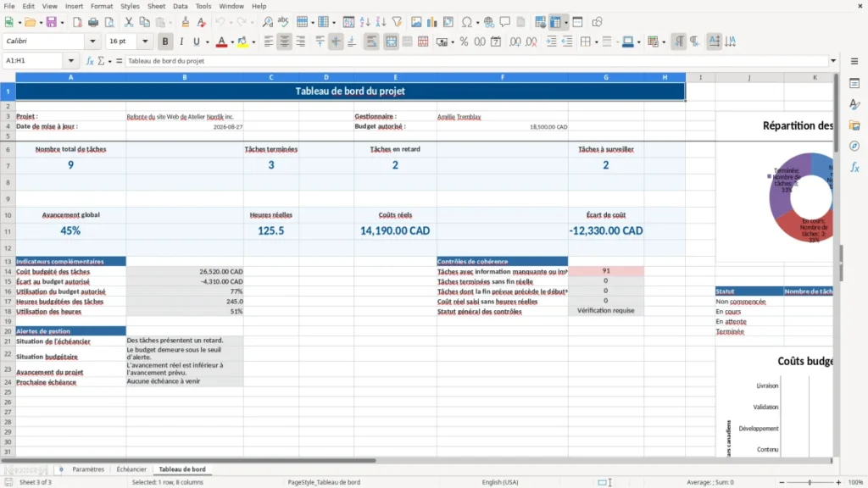Click the Cut scissors icon

click(129, 22)
